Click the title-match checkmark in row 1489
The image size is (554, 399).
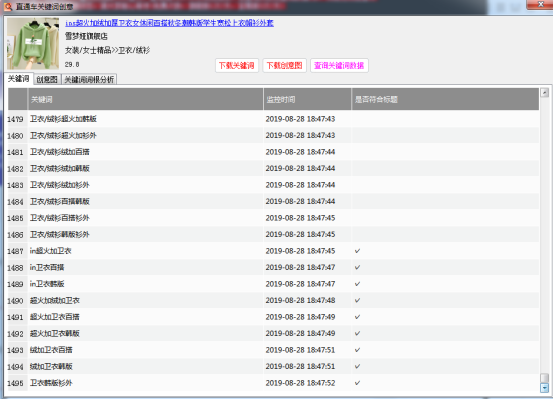click(357, 284)
